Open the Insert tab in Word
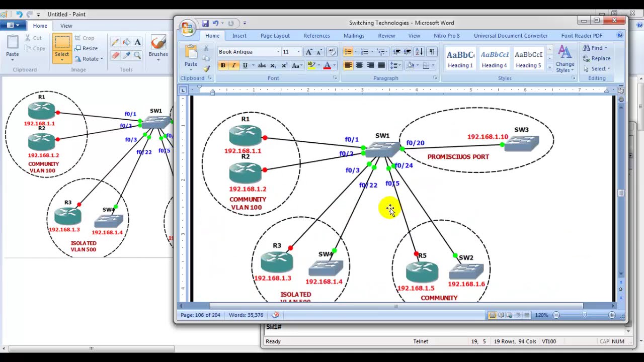644x362 pixels. [x=239, y=36]
